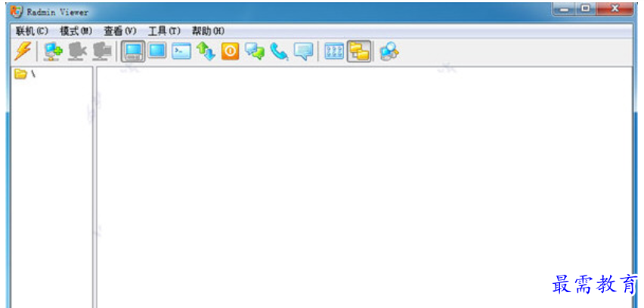Select the root folder \ in tree

(25, 74)
